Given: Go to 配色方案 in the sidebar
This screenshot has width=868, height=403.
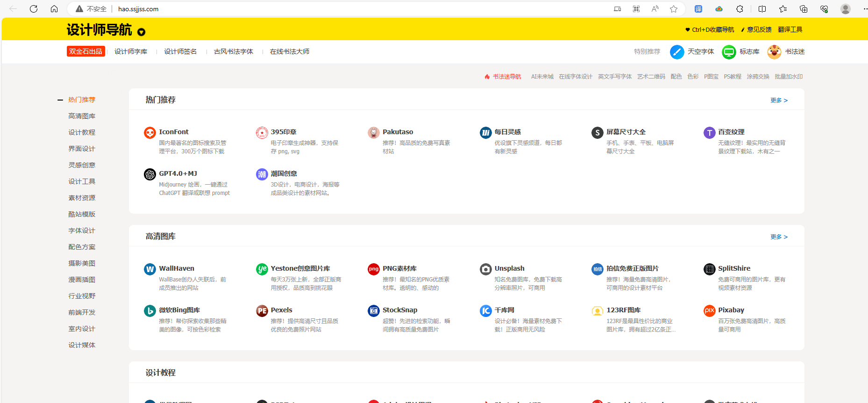Looking at the screenshot, I should tap(82, 247).
